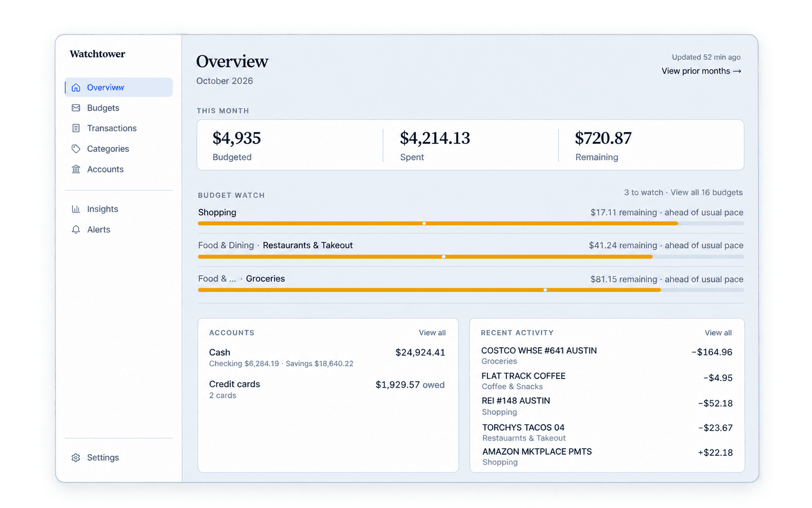Click the Groceries budget progress bar

click(x=471, y=290)
